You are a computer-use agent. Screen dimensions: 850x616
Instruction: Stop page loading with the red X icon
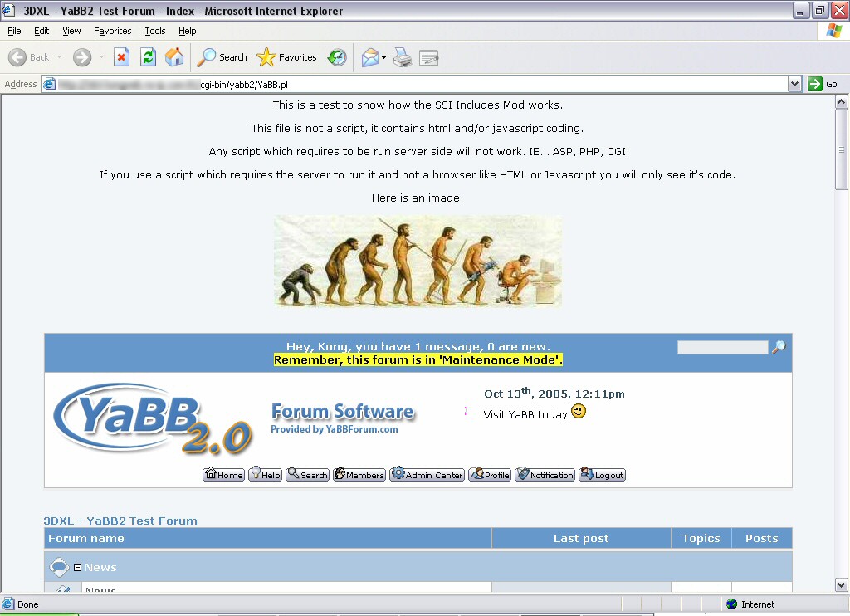click(x=121, y=57)
